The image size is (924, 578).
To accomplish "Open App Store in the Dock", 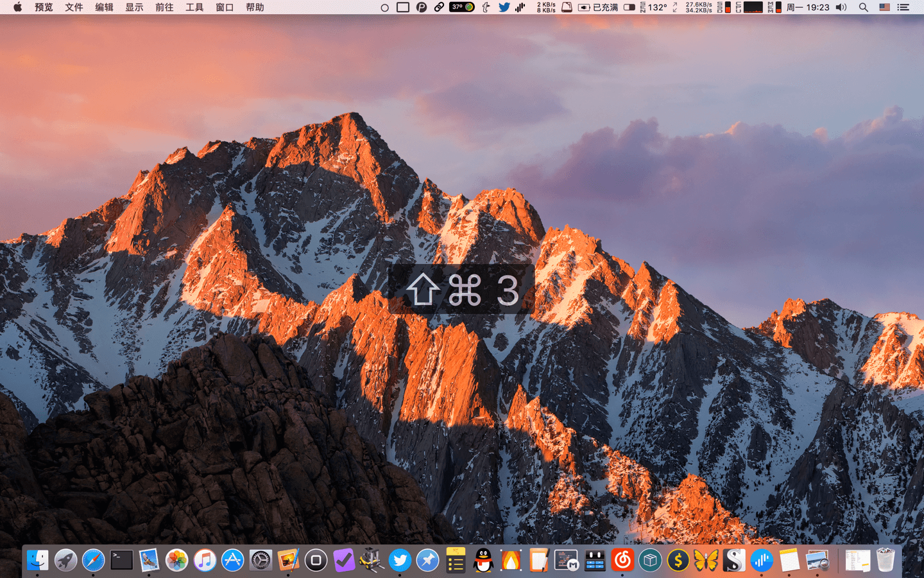I will click(233, 560).
